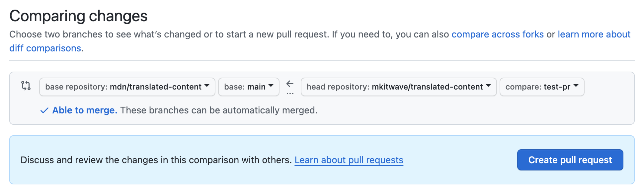Click the caret arrow next to compare: test-pr
This screenshot has width=644, height=193.
click(576, 86)
